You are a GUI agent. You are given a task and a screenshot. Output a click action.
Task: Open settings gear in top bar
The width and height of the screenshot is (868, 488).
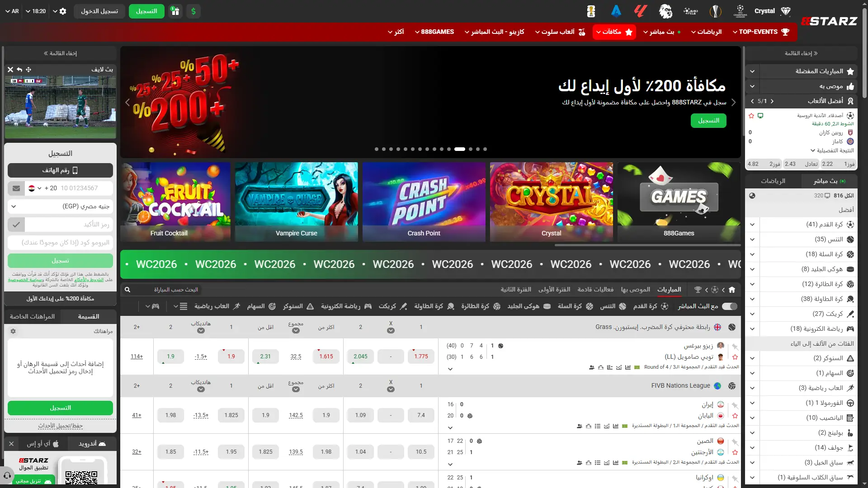(x=63, y=11)
